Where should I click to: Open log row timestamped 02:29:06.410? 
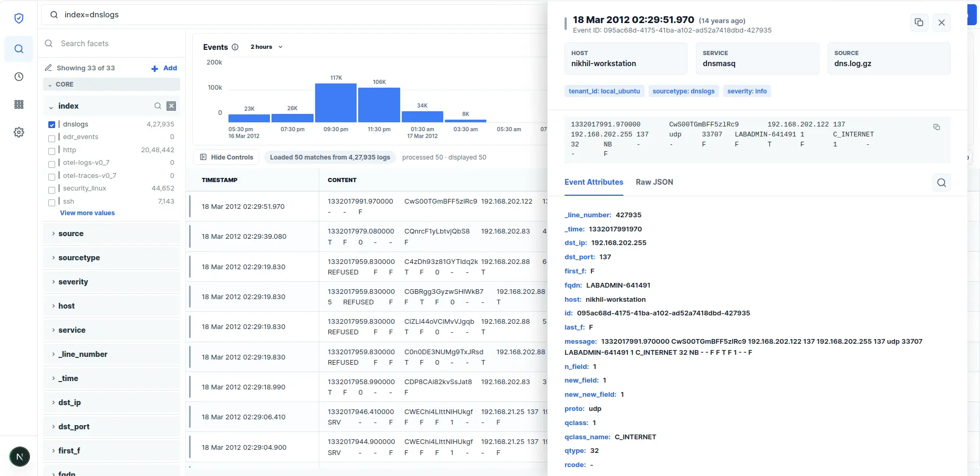click(x=368, y=417)
